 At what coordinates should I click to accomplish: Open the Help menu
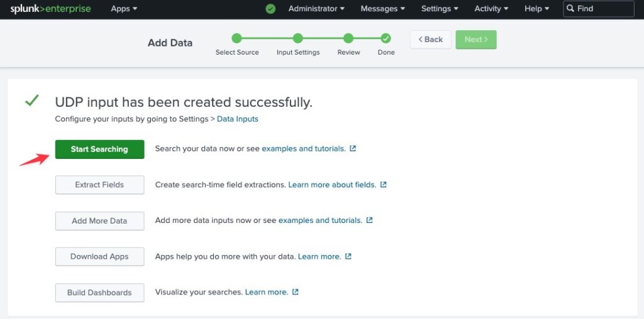click(x=537, y=9)
